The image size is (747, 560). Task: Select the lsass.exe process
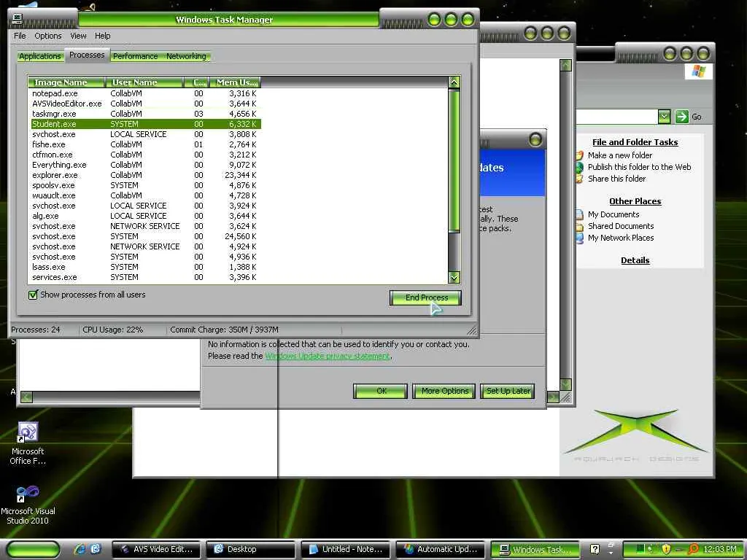[145, 267]
